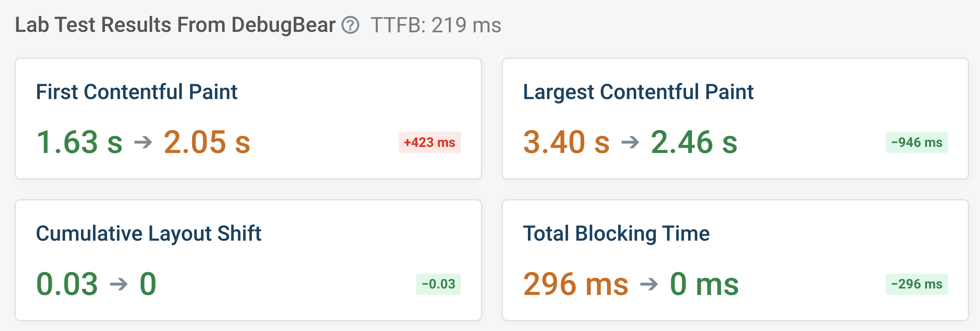Click the 1.63 s baseline value
Image resolution: width=980 pixels, height=331 pixels.
click(x=79, y=142)
